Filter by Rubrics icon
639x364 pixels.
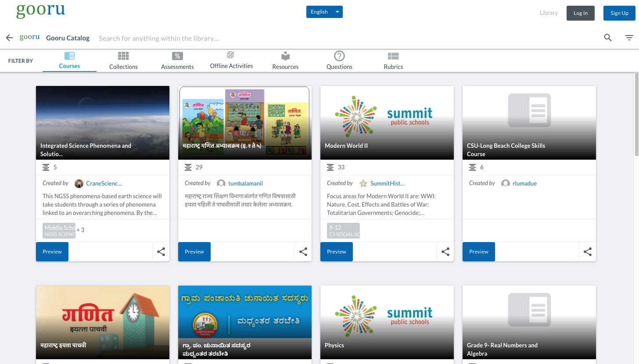pyautogui.click(x=393, y=56)
